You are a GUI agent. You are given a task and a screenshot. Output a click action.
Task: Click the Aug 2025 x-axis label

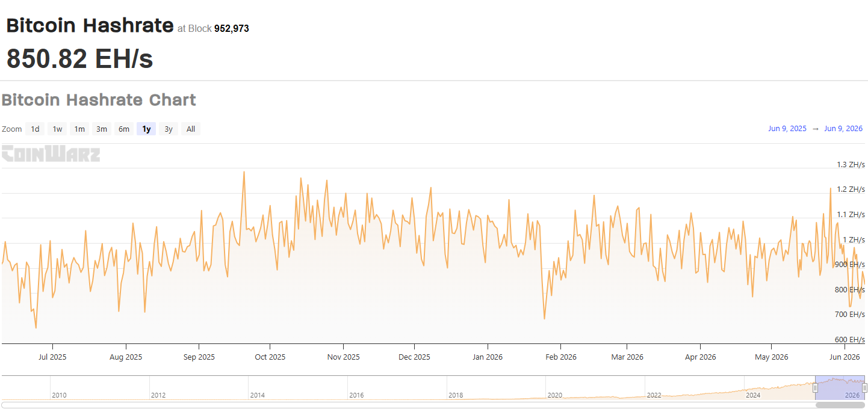126,357
